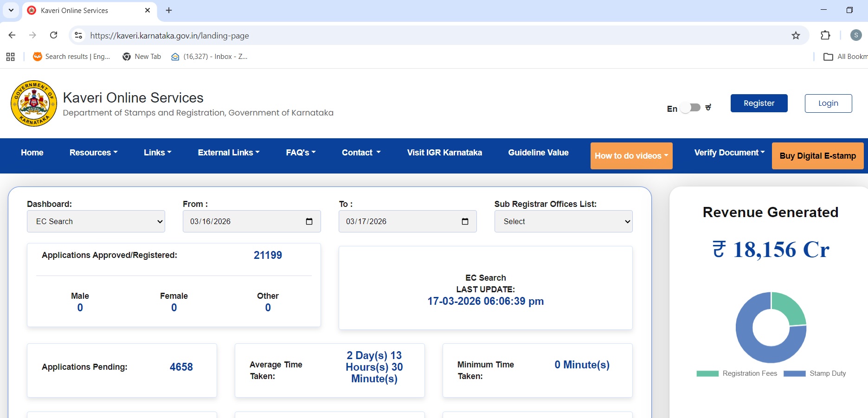Click the Register button
This screenshot has height=418, width=868.
(x=759, y=103)
